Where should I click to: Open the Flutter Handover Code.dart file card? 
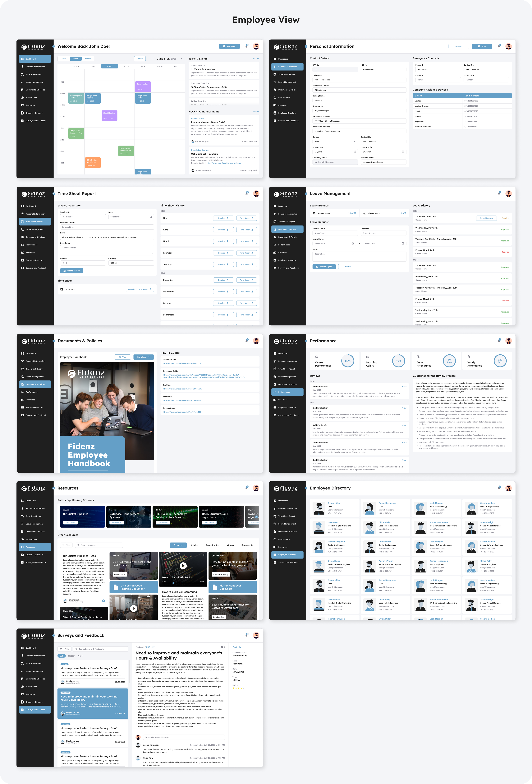point(233,587)
